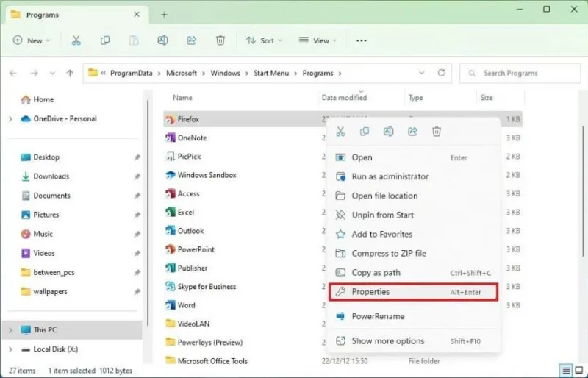The image size is (588, 378).
Task: Open Home in the navigation pane
Action: tap(37, 99)
